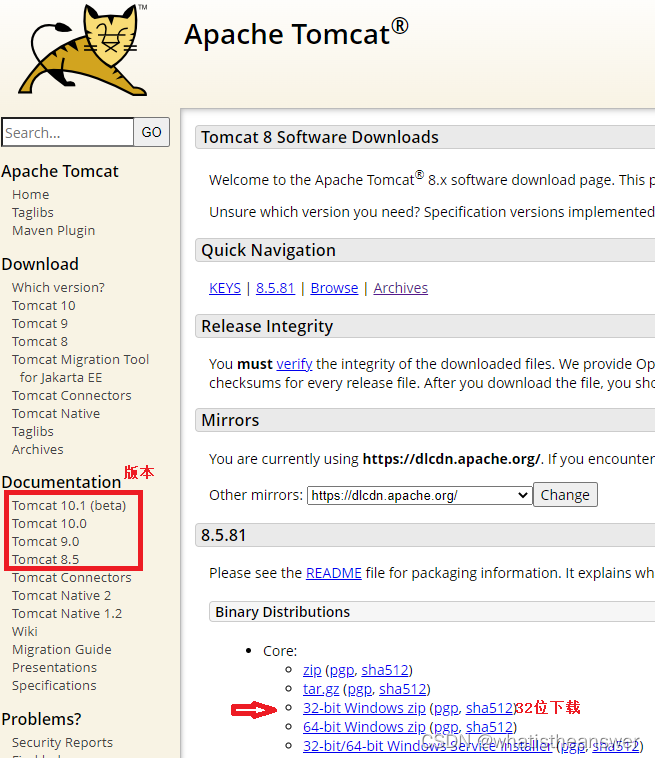Open Tomcat Connectors under Documentation
The height and width of the screenshot is (758, 655).
[72, 578]
